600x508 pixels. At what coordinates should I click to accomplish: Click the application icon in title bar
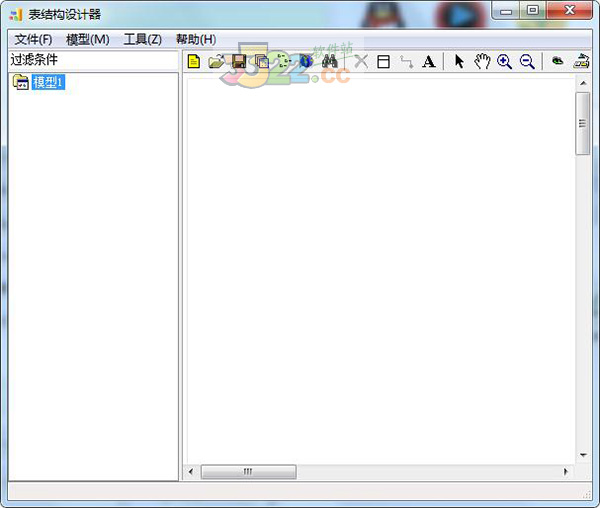(x=16, y=15)
